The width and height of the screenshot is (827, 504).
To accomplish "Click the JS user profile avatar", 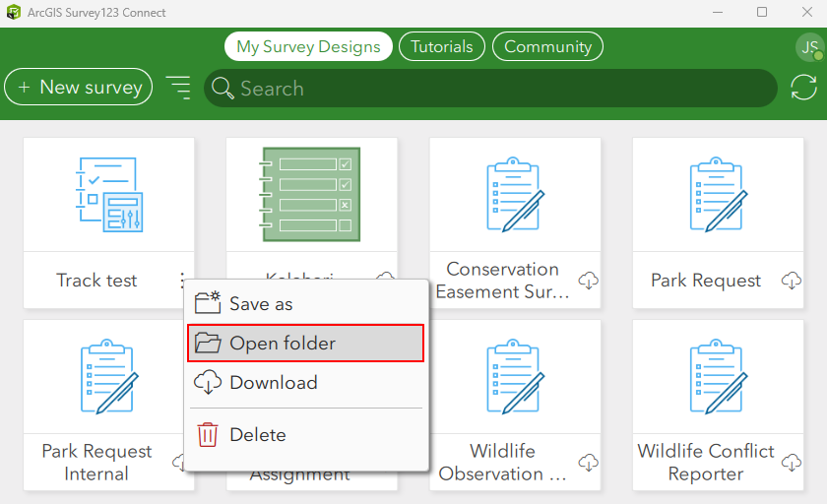I will 809,47.
